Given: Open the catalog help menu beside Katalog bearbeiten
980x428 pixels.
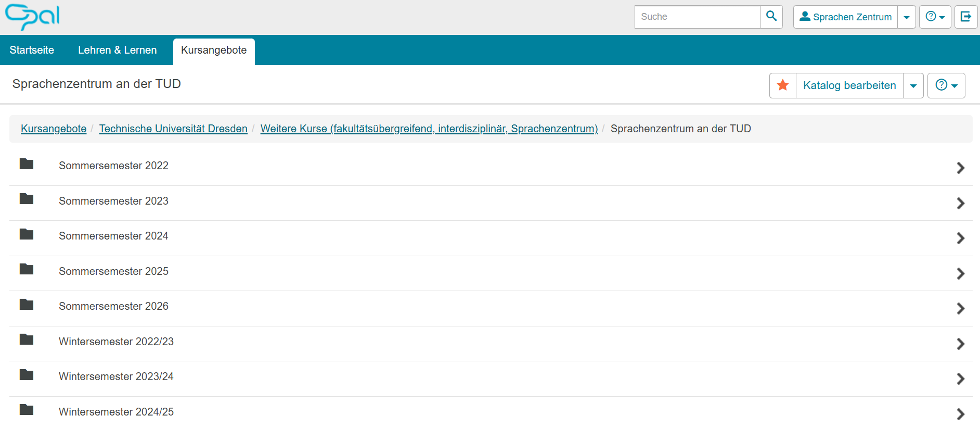Looking at the screenshot, I should click(x=946, y=85).
